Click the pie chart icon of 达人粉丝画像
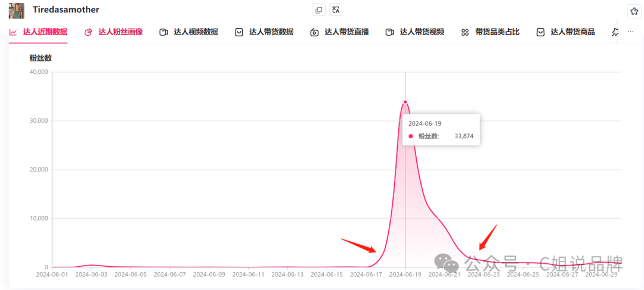Screen dimensions: 644x290 (88, 32)
